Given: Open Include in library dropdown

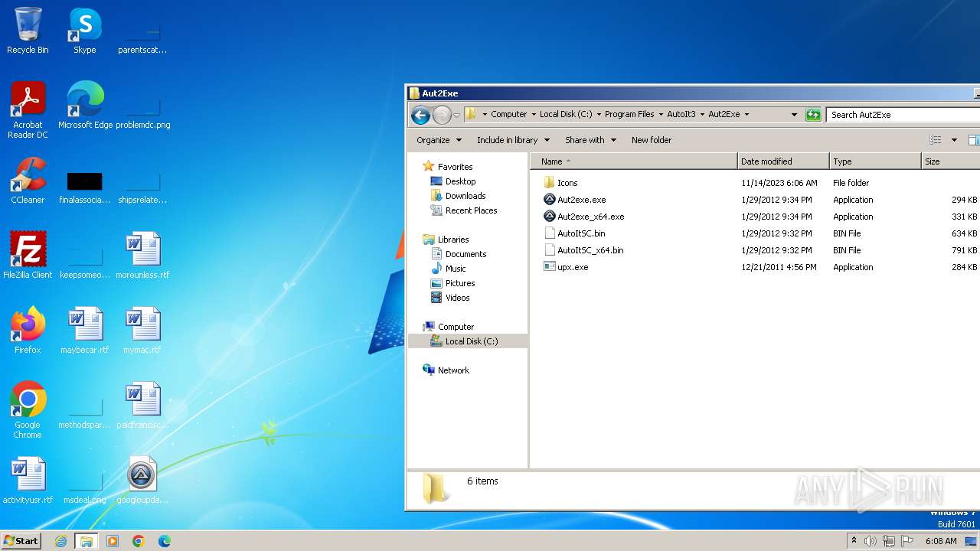Looking at the screenshot, I should (x=513, y=140).
